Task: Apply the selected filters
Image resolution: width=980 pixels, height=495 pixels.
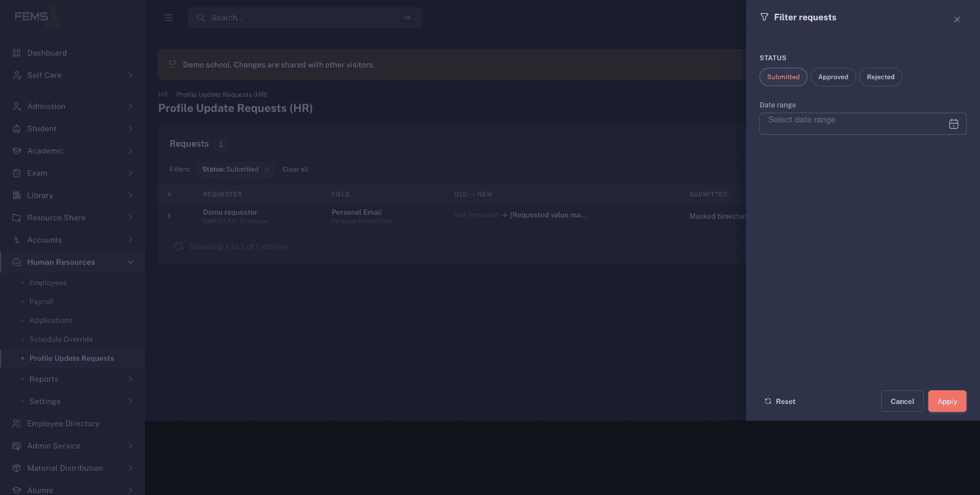Action: point(947,401)
